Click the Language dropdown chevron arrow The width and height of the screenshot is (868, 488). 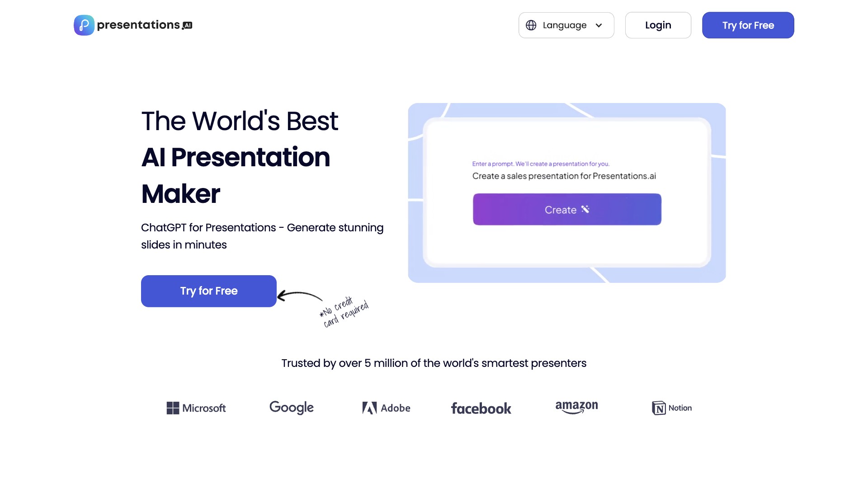click(599, 25)
